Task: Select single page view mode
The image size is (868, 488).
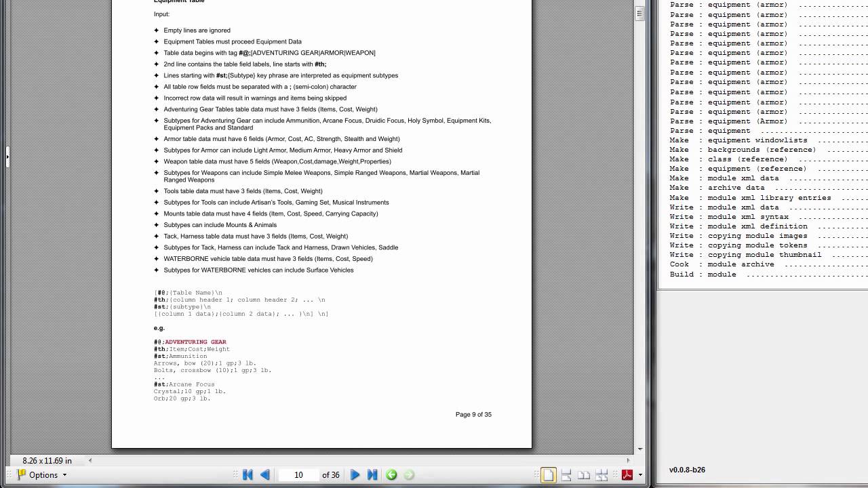Action: (x=548, y=475)
